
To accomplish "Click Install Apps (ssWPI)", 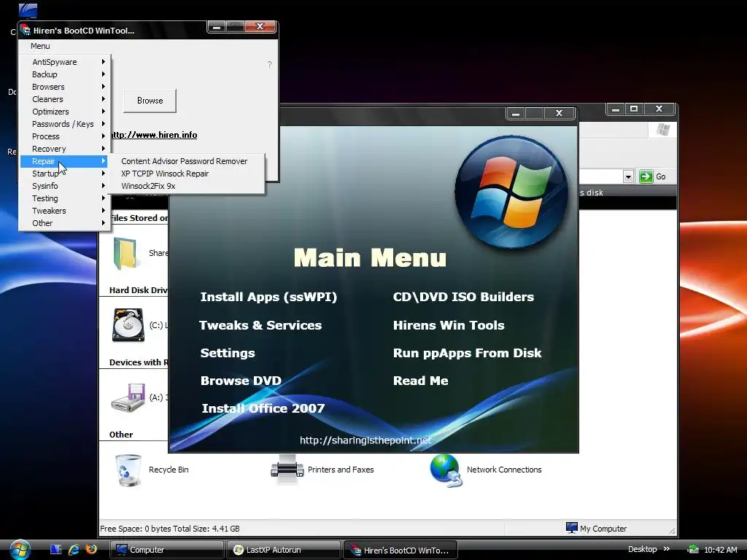I will (268, 297).
